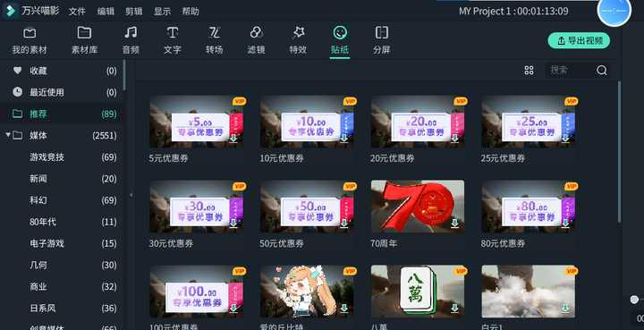The image size is (644, 330).
Task: Open the 滤镜 filters icon
Action: pos(257,32)
